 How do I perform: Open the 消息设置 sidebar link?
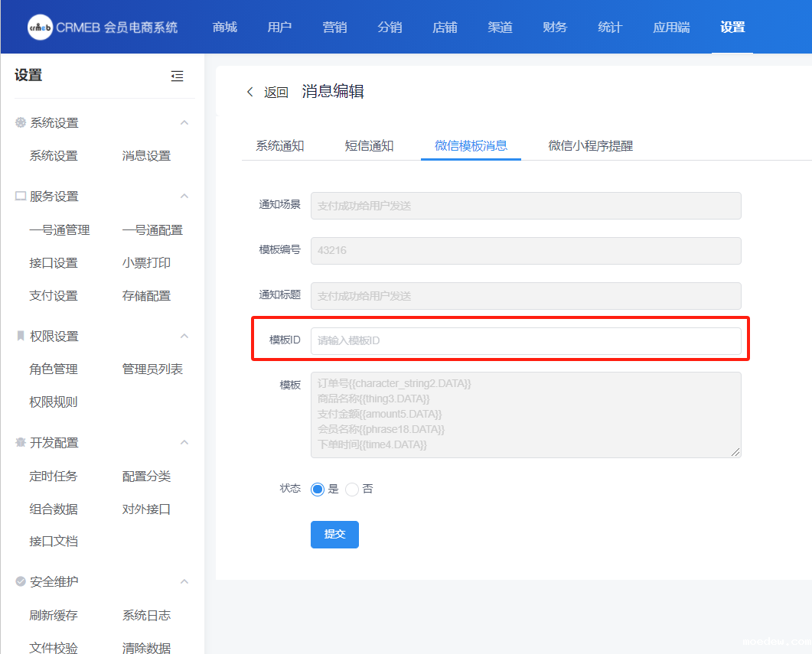coord(146,156)
